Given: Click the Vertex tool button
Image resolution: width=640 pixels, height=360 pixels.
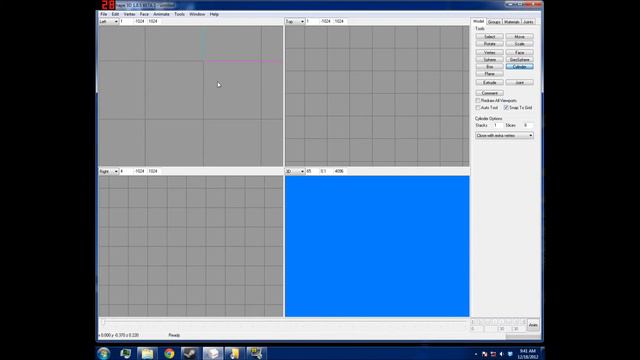Looking at the screenshot, I should click(x=489, y=52).
